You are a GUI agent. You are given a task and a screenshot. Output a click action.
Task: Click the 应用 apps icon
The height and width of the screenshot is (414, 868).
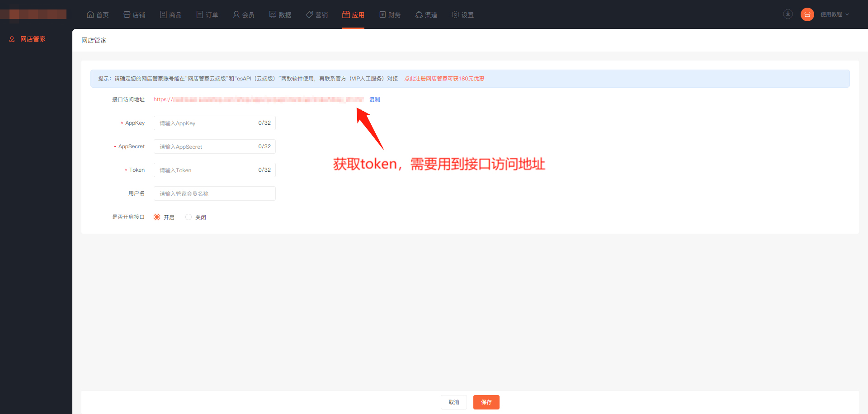pyautogui.click(x=346, y=14)
